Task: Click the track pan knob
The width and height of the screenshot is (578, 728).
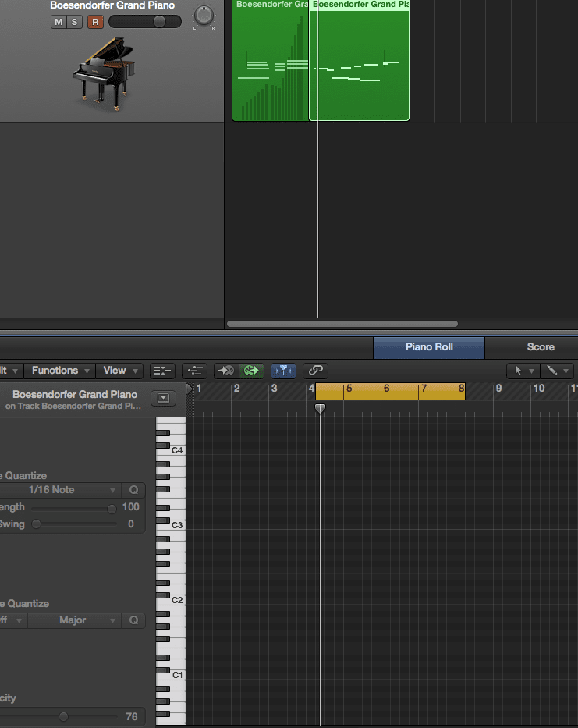Action: tap(204, 16)
